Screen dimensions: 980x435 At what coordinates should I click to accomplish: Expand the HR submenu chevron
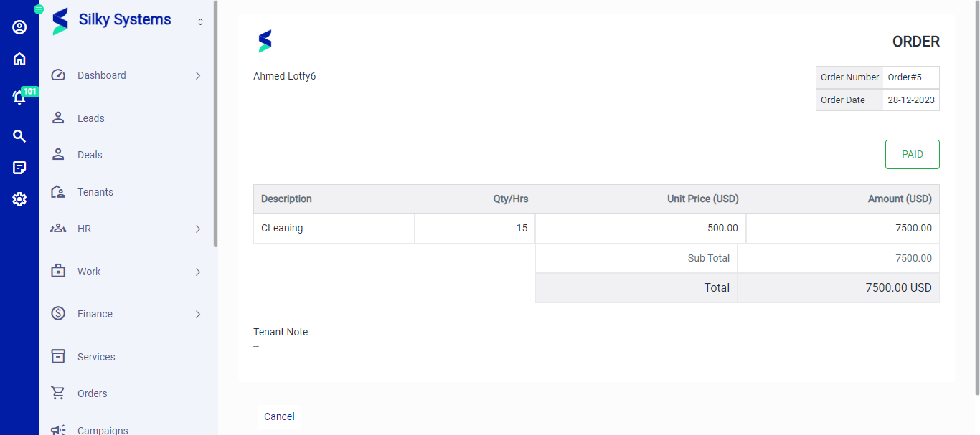pos(198,229)
